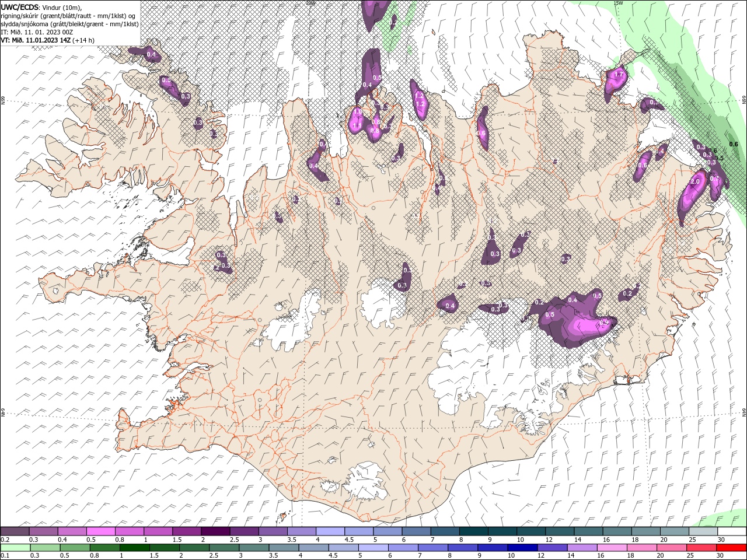The width and height of the screenshot is (747, 560).
Task: Click the gray-green 3 swatch in the lower legend row
Action: 254,548
